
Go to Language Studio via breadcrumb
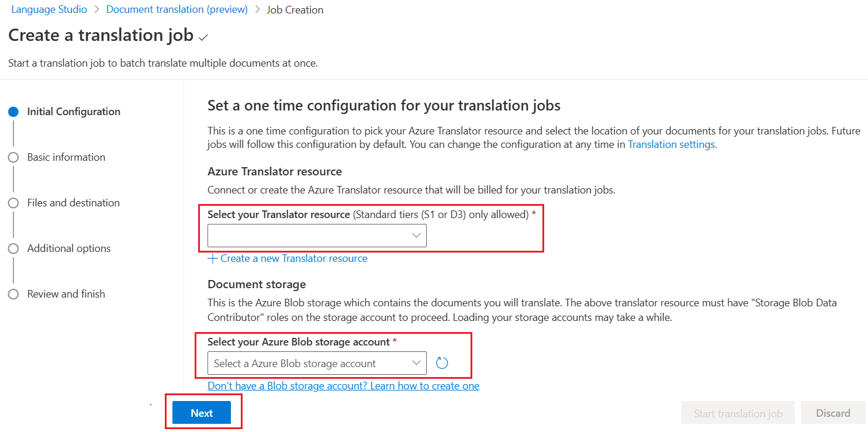[49, 9]
